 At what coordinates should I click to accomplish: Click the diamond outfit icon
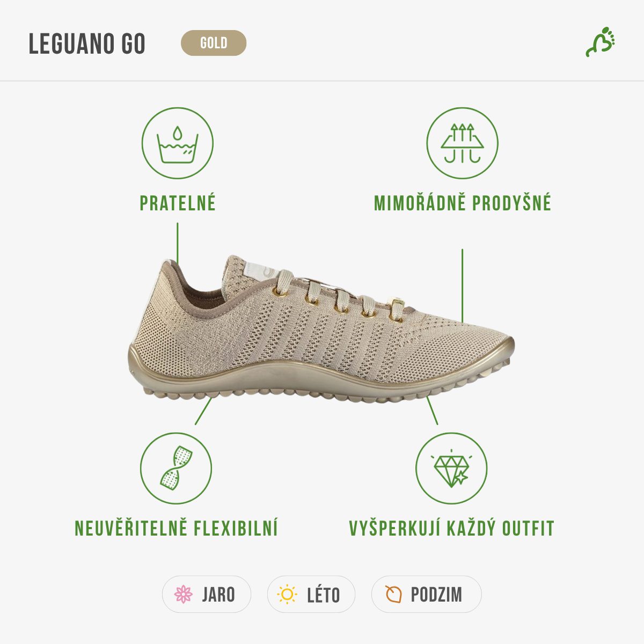tap(451, 468)
